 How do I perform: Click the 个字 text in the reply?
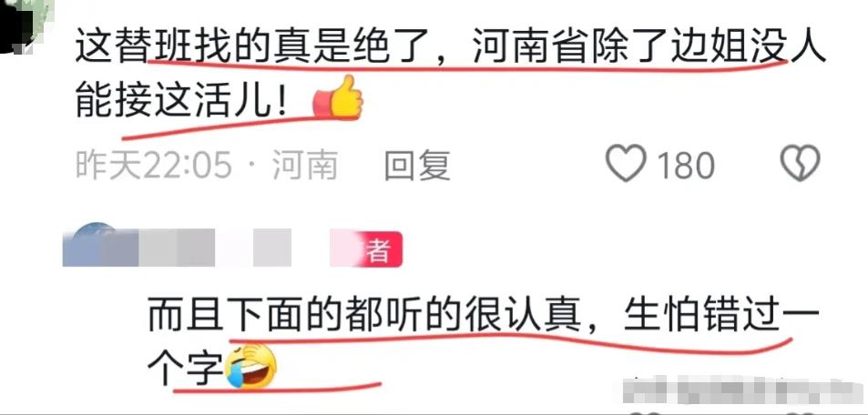(185, 369)
